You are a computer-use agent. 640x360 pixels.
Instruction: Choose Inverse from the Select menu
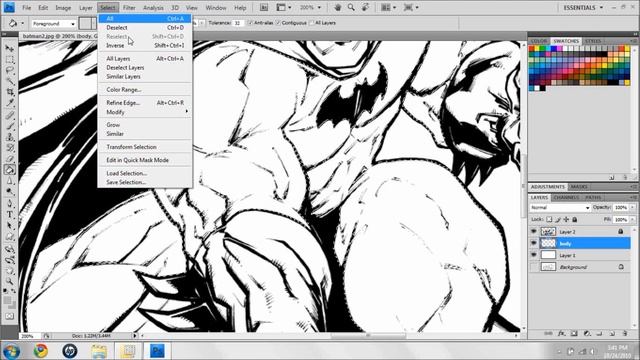tap(145, 45)
